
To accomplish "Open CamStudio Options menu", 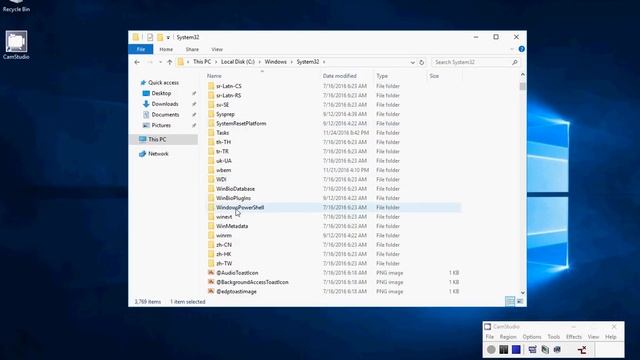I will pos(532,337).
